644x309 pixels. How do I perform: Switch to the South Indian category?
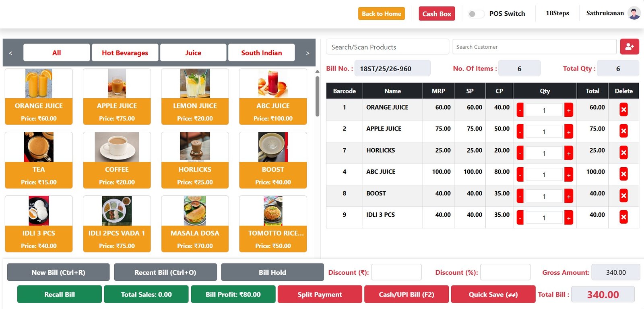click(261, 53)
